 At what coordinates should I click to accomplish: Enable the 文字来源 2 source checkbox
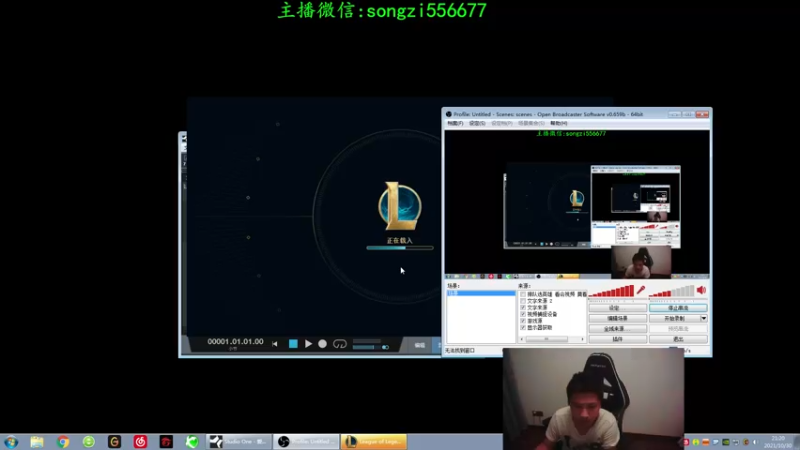tap(523, 301)
